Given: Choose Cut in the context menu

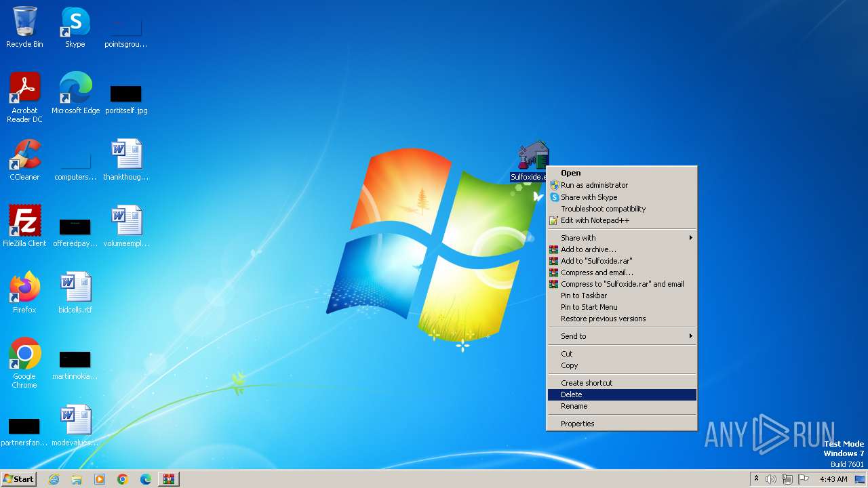Looking at the screenshot, I should point(622,354).
